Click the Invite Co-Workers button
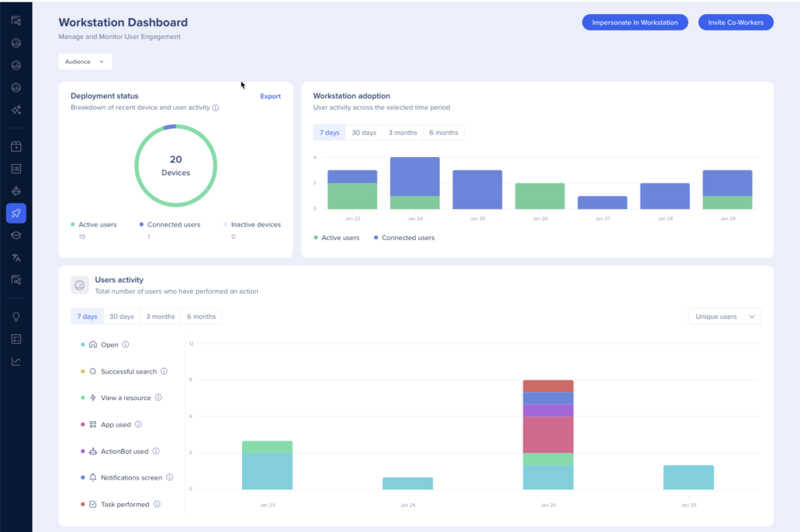 pyautogui.click(x=735, y=23)
